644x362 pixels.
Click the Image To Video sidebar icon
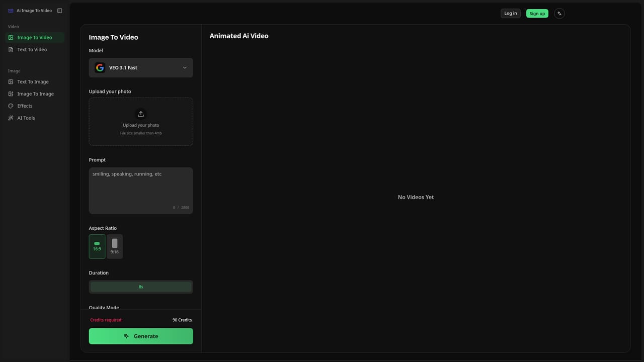11,38
